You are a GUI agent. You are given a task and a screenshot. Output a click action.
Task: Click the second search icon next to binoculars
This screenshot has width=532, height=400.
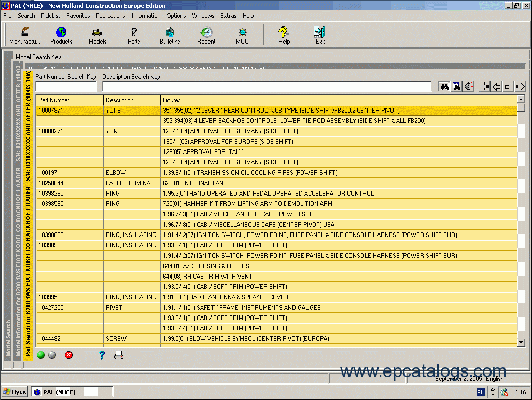(x=457, y=87)
